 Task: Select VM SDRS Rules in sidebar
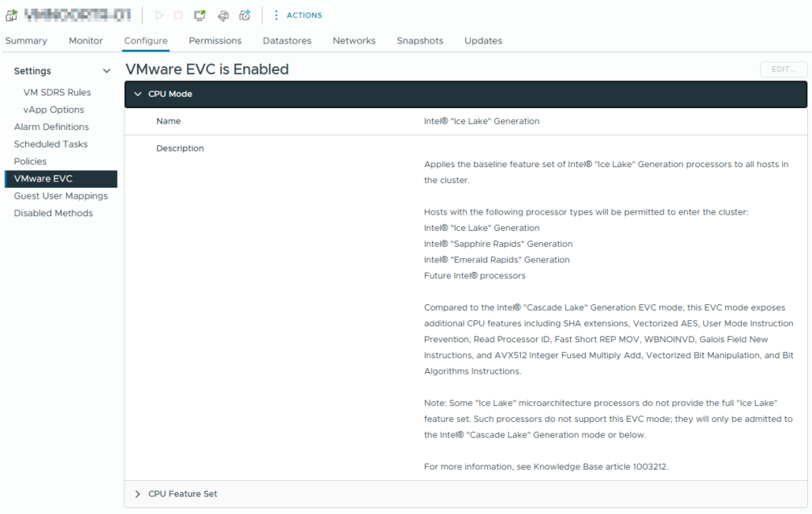coord(57,92)
